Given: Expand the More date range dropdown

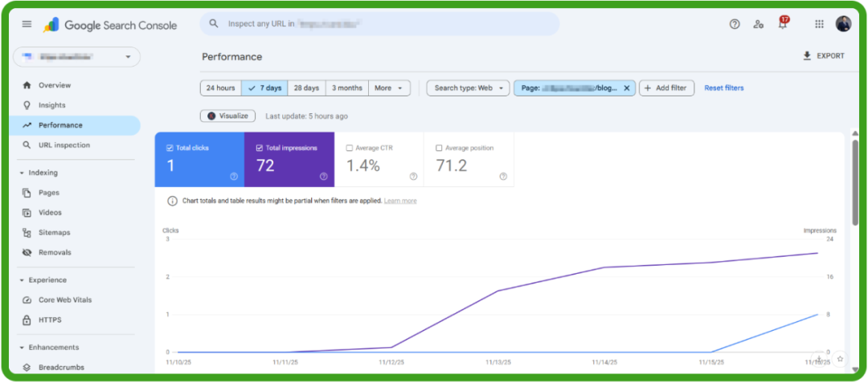Looking at the screenshot, I should (x=390, y=88).
